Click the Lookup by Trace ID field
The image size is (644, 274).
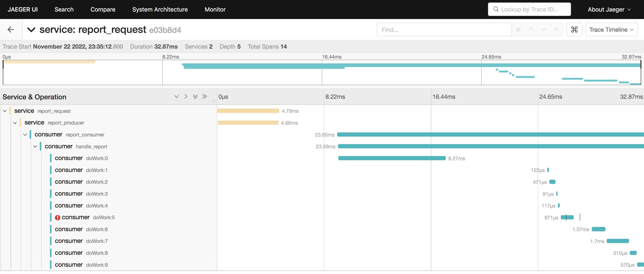pyautogui.click(x=529, y=9)
